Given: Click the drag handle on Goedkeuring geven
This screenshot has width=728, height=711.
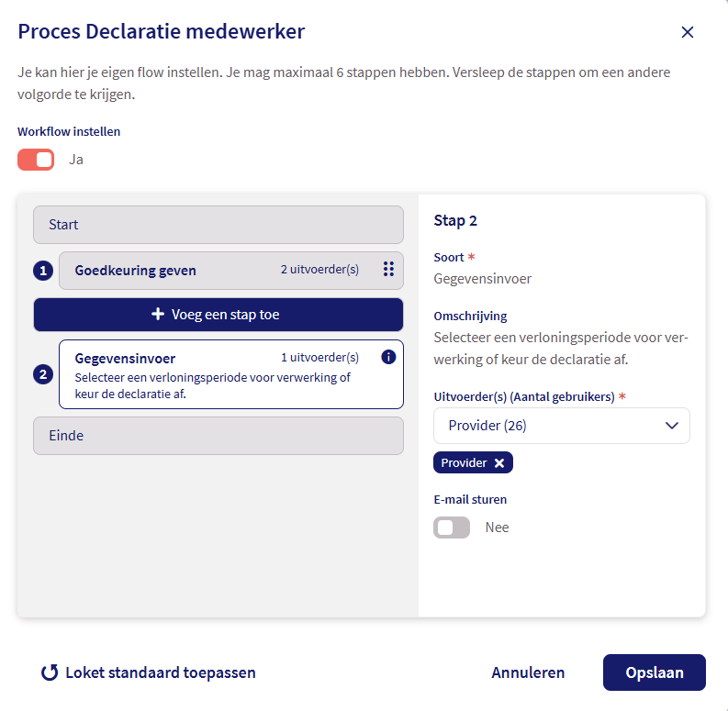Looking at the screenshot, I should tap(388, 270).
